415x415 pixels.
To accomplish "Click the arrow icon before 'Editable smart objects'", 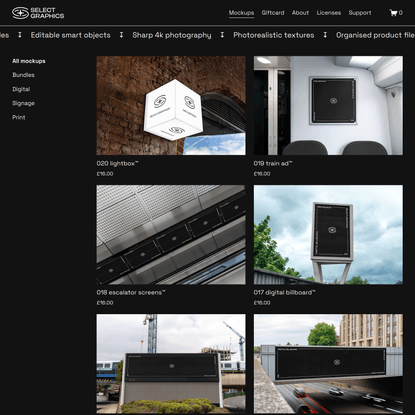I will 20,35.
